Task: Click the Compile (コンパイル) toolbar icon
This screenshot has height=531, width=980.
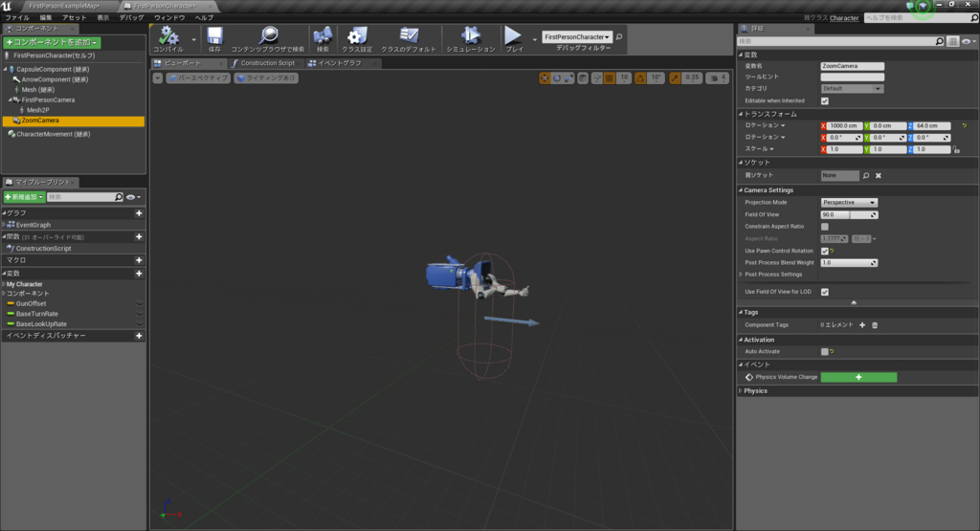Action: coord(168,35)
